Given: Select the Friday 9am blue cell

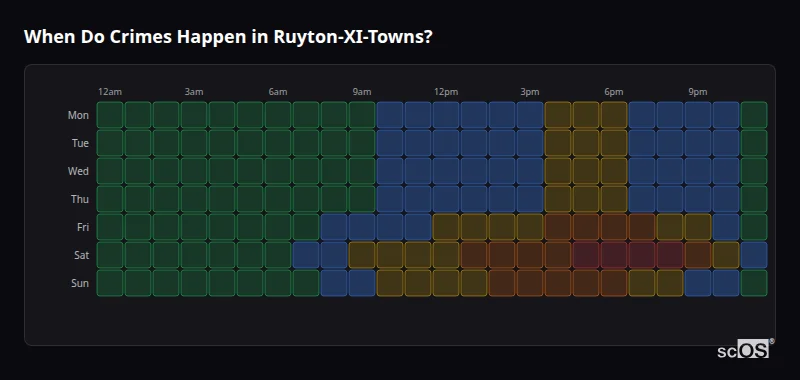Looking at the screenshot, I should click(362, 227).
